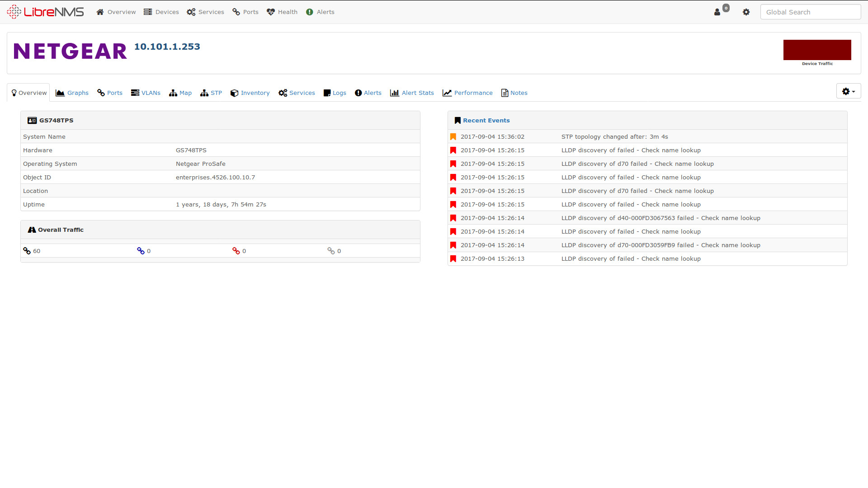868x488 pixels.
Task: Switch to the VLANs tab
Action: click(x=146, y=93)
